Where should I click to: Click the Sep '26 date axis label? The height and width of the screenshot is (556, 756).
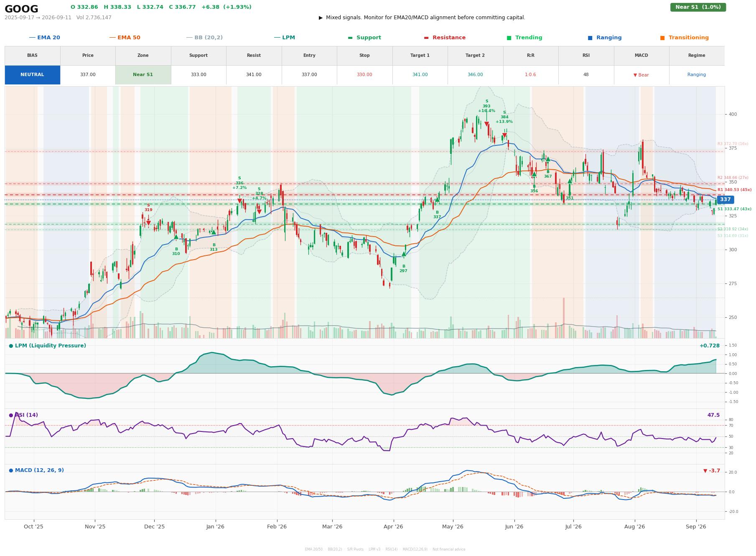[696, 527]
